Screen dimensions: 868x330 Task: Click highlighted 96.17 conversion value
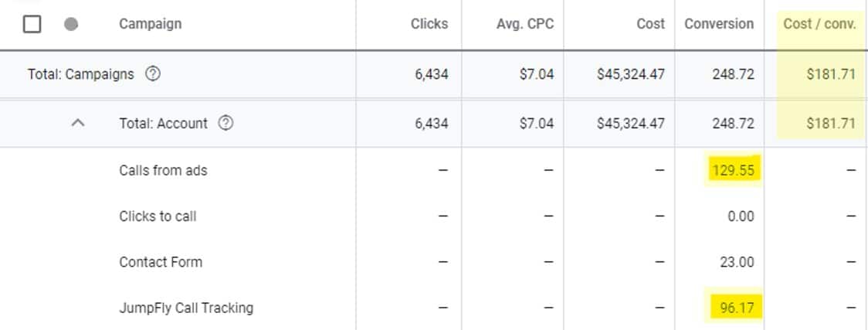(x=736, y=308)
